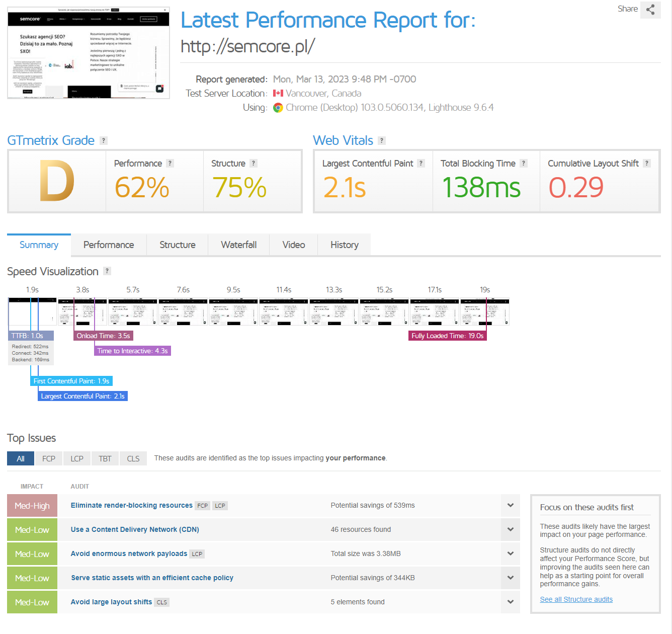Image resolution: width=672 pixels, height=634 pixels.
Task: Open Serve static assets with efficient cache policy
Action: coord(152,578)
